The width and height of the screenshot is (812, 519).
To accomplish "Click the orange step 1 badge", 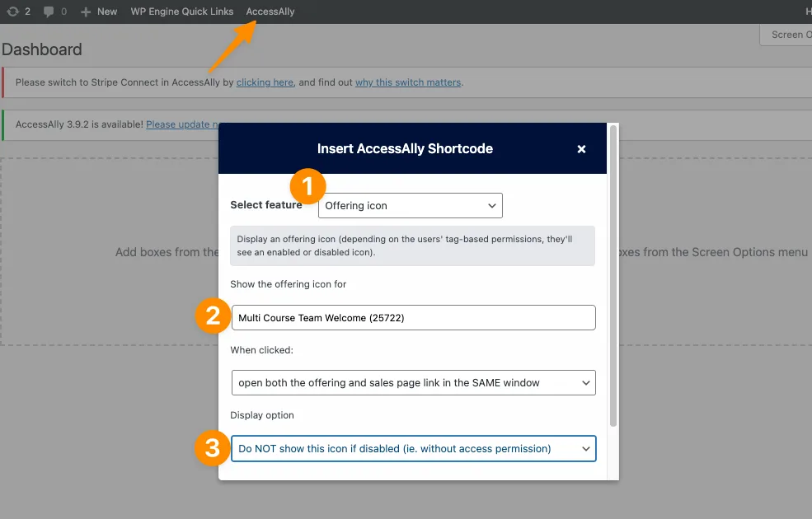I will click(307, 187).
